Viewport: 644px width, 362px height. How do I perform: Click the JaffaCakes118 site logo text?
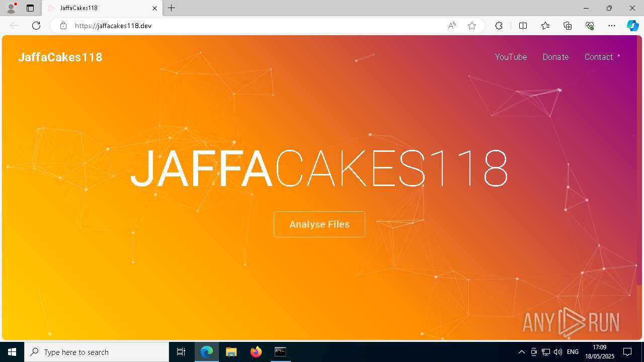[60, 57]
